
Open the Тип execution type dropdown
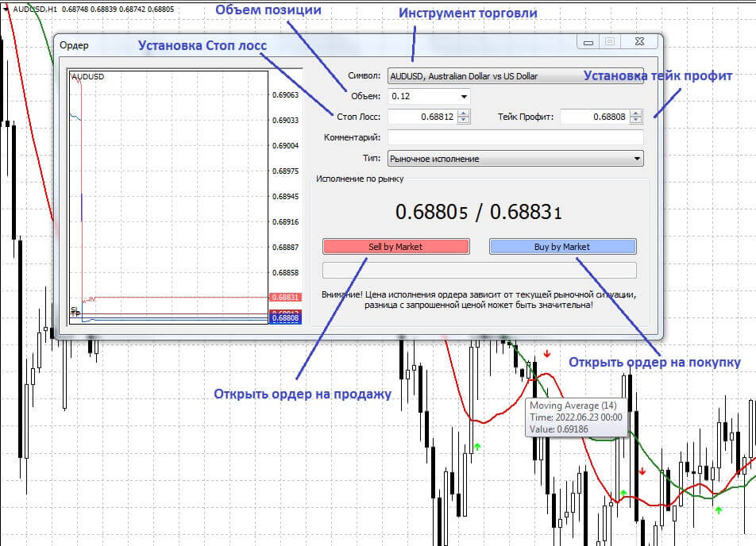click(637, 159)
